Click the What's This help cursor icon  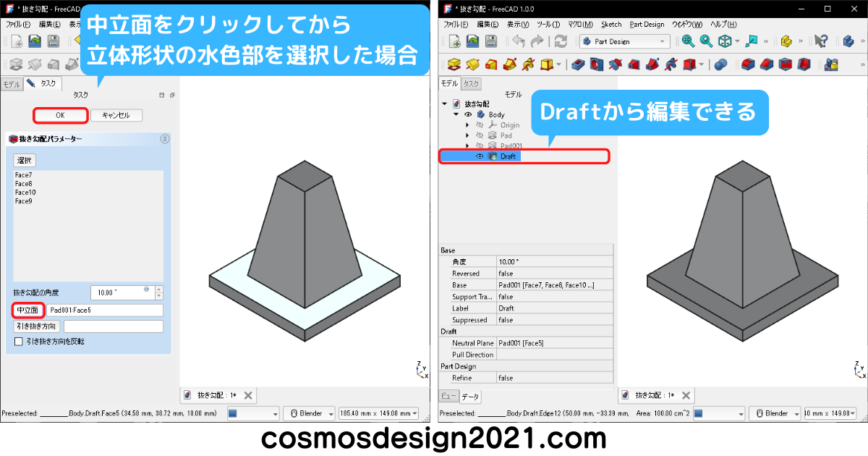point(820,41)
